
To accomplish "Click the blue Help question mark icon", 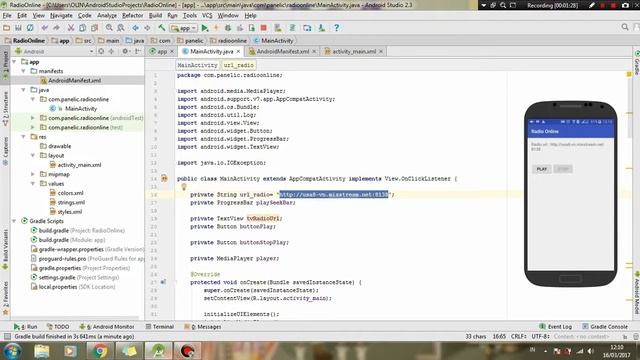I will coord(336,28).
